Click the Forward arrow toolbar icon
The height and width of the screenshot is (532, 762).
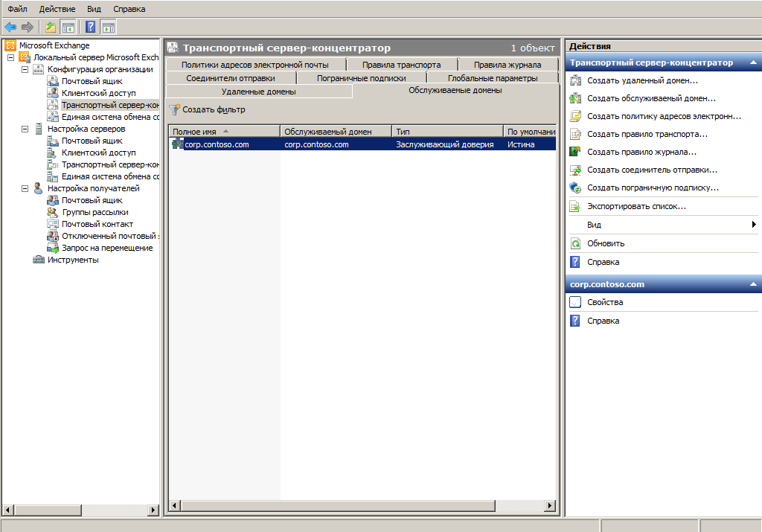pos(28,28)
